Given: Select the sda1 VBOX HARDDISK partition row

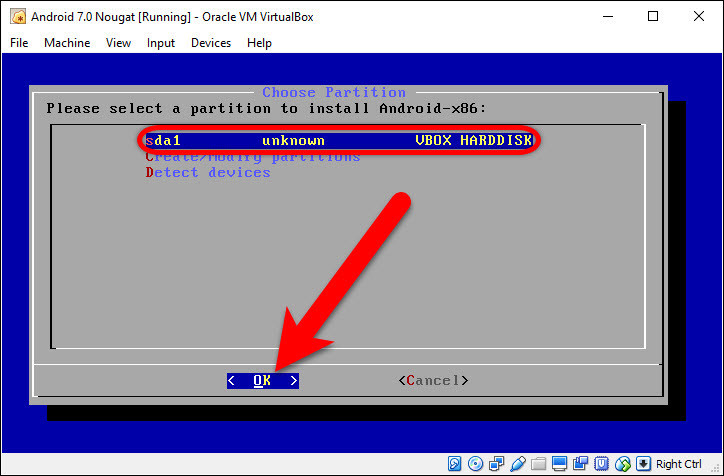Looking at the screenshot, I should (338, 140).
